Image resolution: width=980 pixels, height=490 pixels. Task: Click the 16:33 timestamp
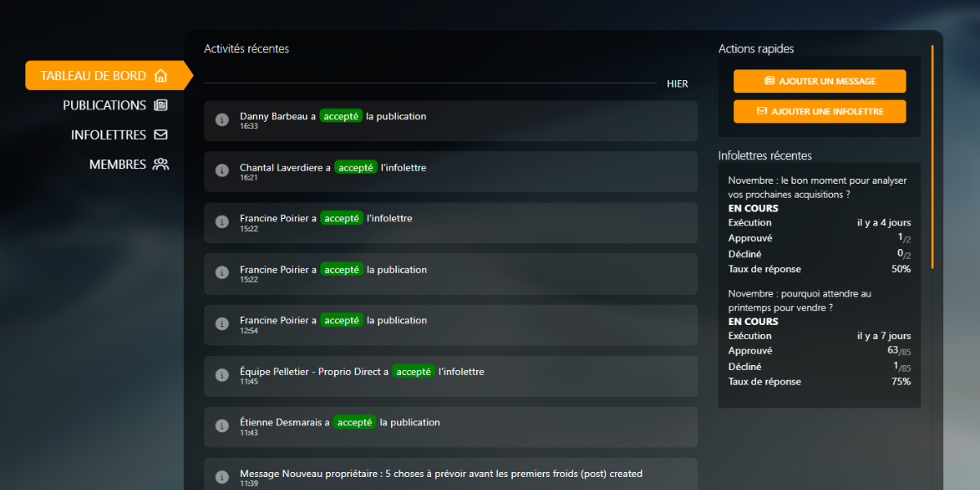tap(249, 127)
